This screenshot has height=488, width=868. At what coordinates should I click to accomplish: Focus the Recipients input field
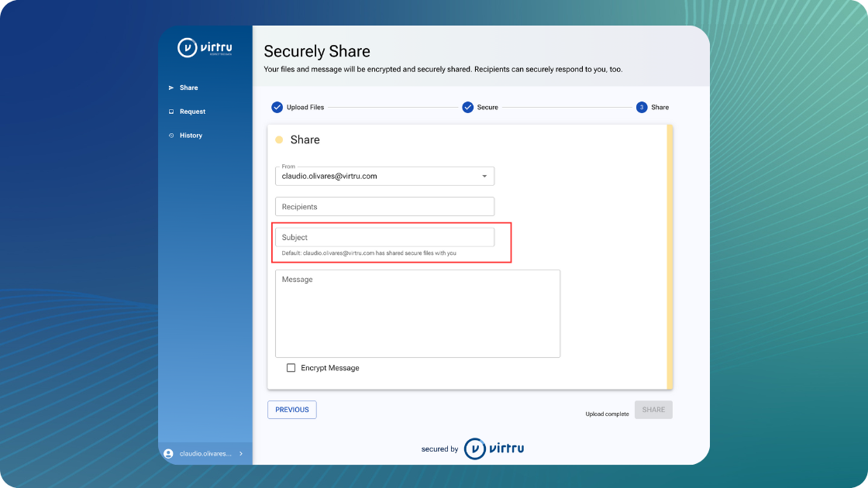(x=384, y=207)
